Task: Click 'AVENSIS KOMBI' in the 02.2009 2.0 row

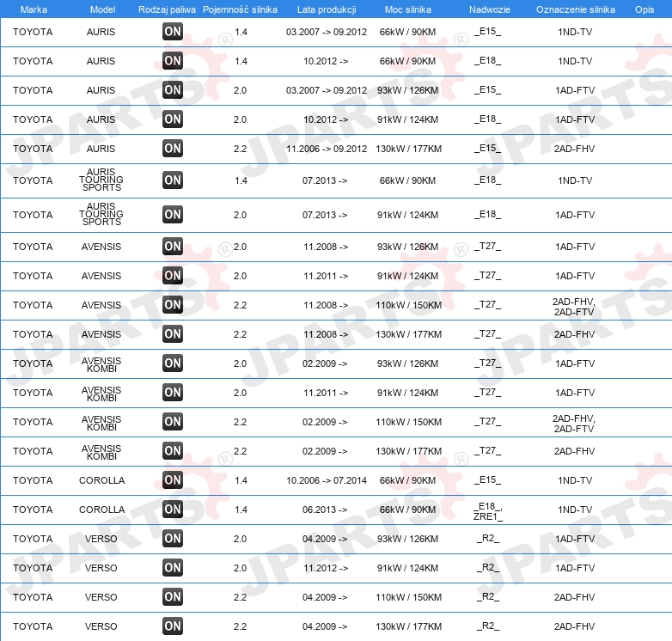Action: click(x=101, y=364)
